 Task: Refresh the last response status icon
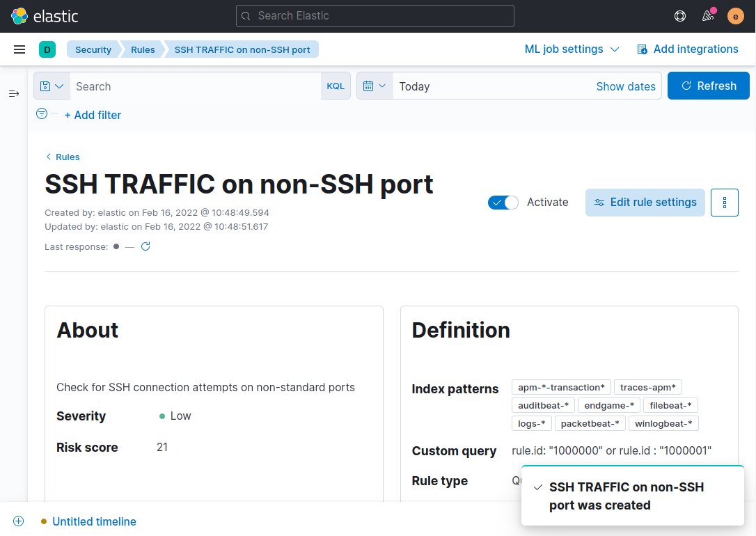[x=145, y=246]
